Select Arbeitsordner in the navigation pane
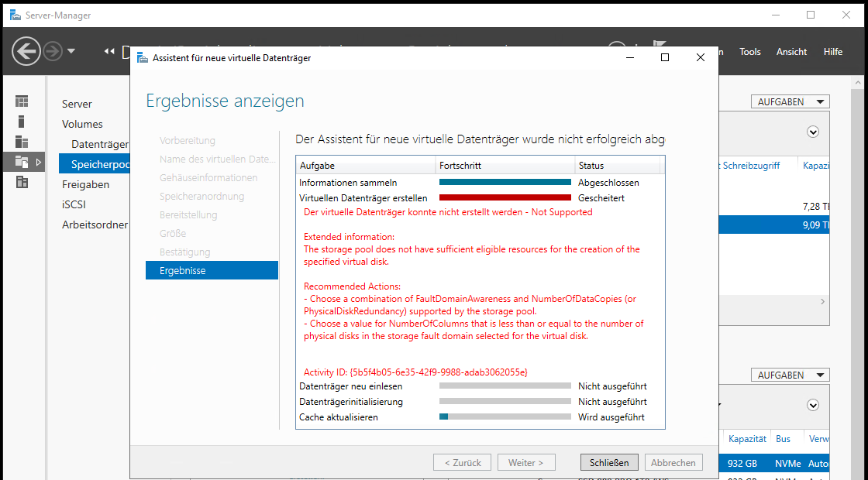Viewport: 868px width, 480px height. [95, 225]
